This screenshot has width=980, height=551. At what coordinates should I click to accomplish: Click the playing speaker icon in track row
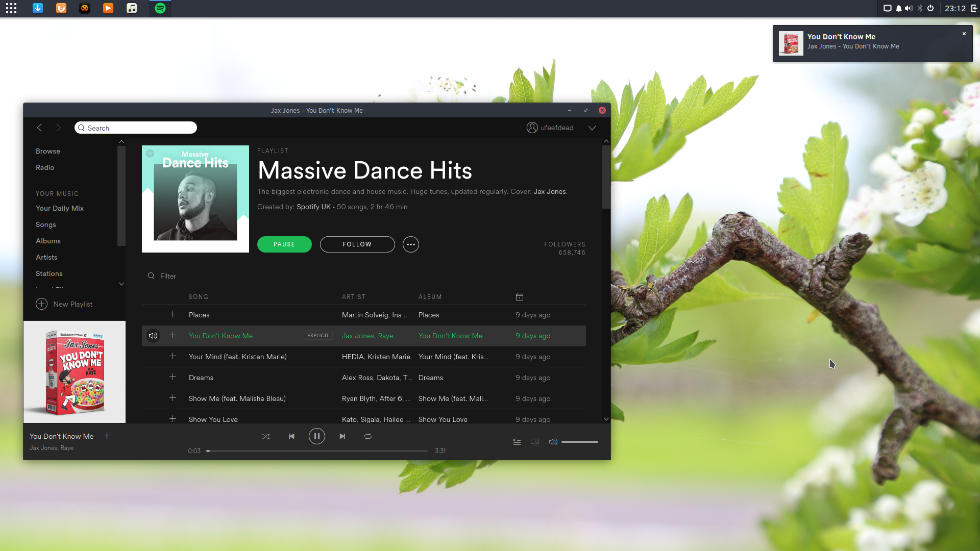(153, 336)
